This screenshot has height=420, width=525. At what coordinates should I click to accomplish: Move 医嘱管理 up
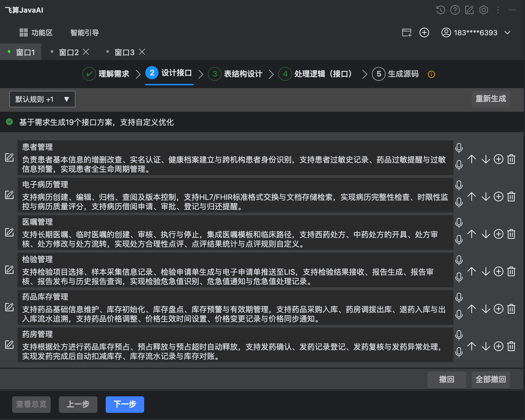(472, 234)
